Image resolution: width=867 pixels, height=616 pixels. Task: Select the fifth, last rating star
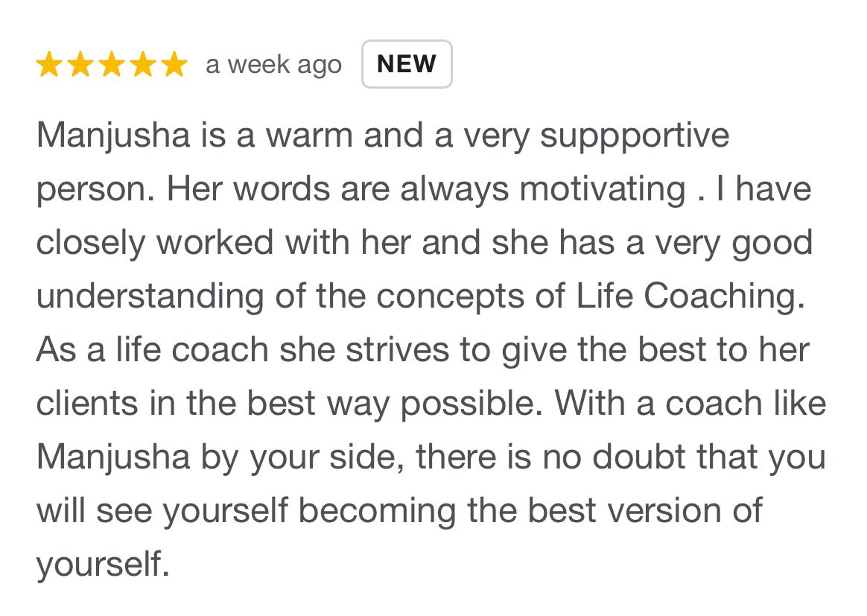coord(175,64)
